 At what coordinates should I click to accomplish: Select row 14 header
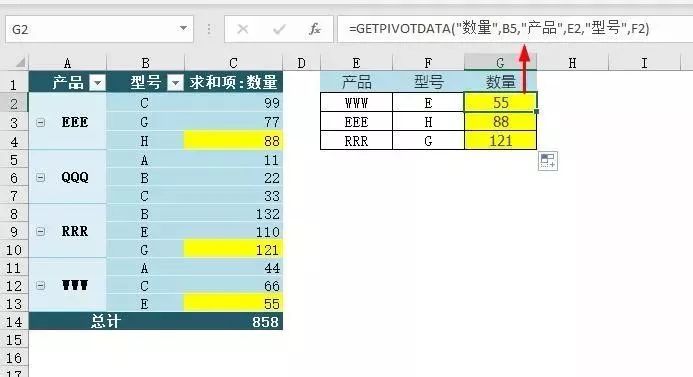point(14,321)
